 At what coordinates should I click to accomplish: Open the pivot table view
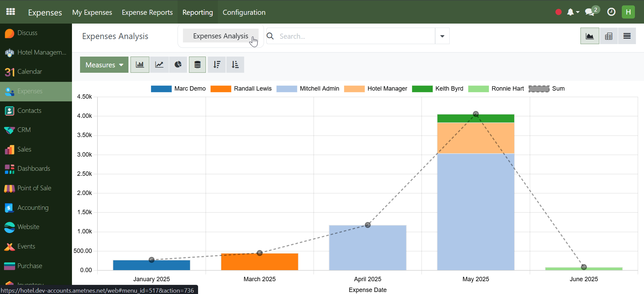point(608,36)
